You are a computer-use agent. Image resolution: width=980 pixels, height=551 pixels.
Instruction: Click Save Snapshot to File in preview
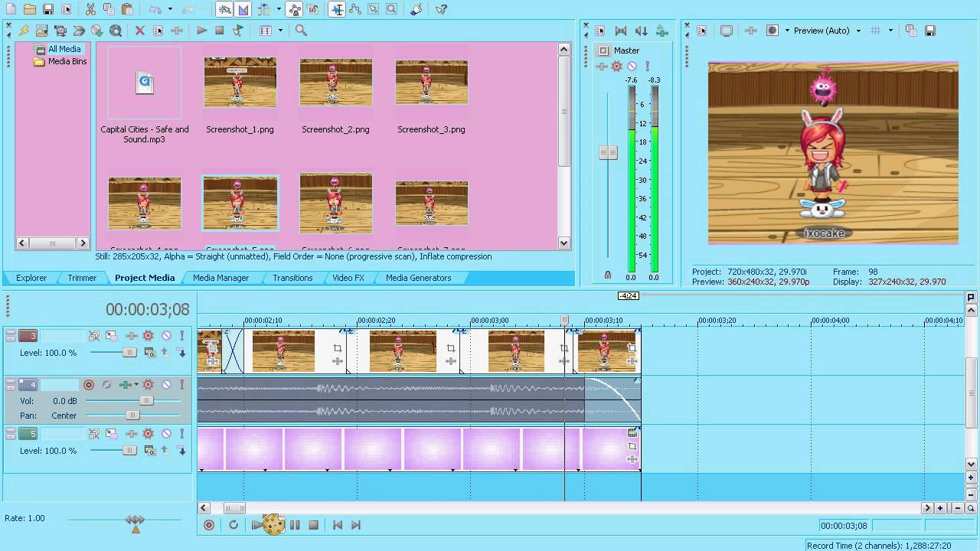click(x=930, y=31)
